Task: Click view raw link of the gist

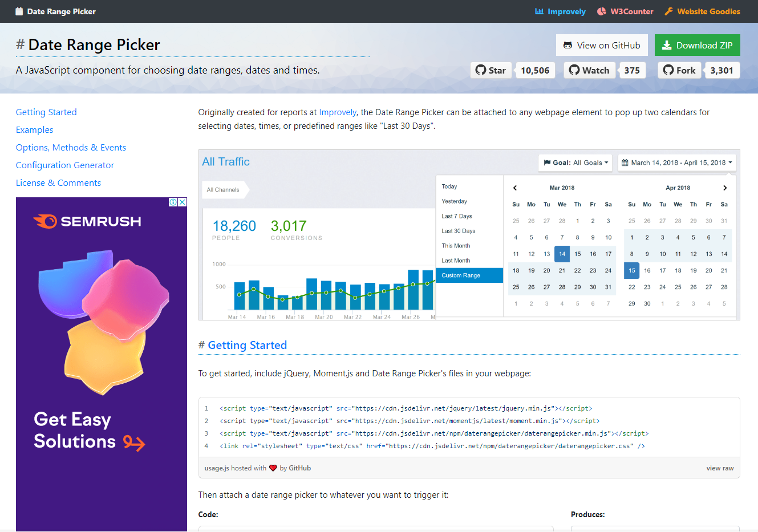Action: [720, 468]
